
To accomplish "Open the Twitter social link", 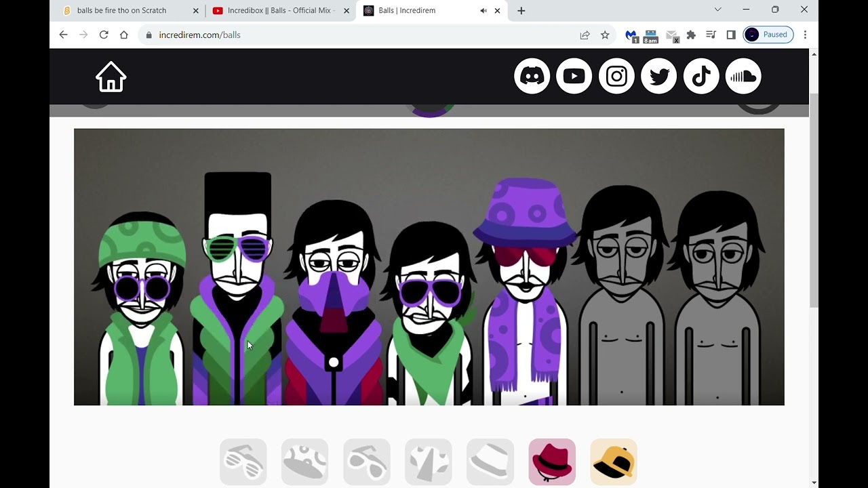I will [659, 76].
